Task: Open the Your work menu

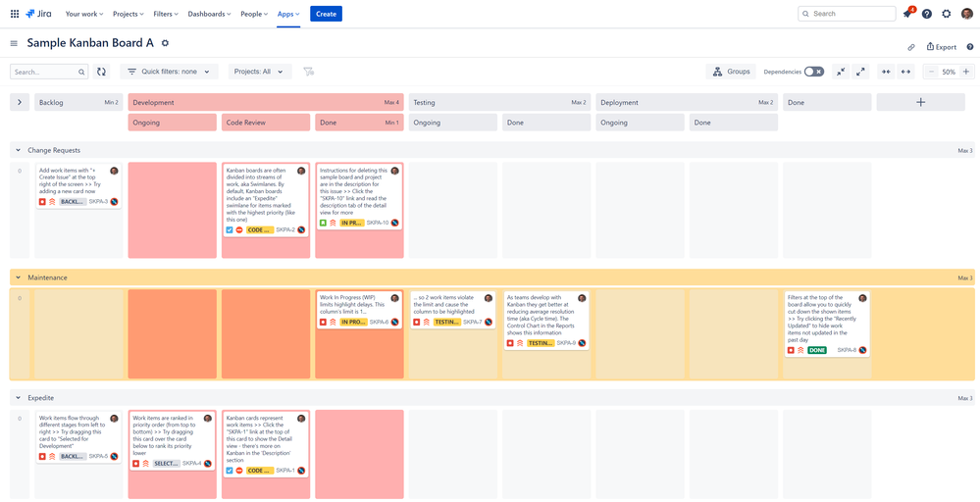Action: 85,14
